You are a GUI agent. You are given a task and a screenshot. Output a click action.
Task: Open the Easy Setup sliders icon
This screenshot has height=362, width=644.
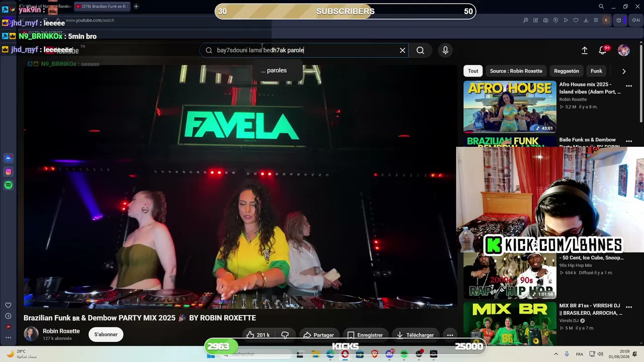[596, 20]
